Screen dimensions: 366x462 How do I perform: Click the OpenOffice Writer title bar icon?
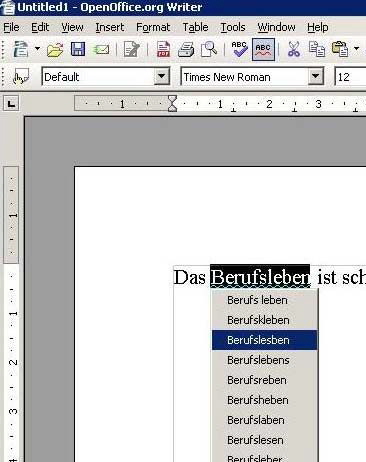[x=7, y=7]
